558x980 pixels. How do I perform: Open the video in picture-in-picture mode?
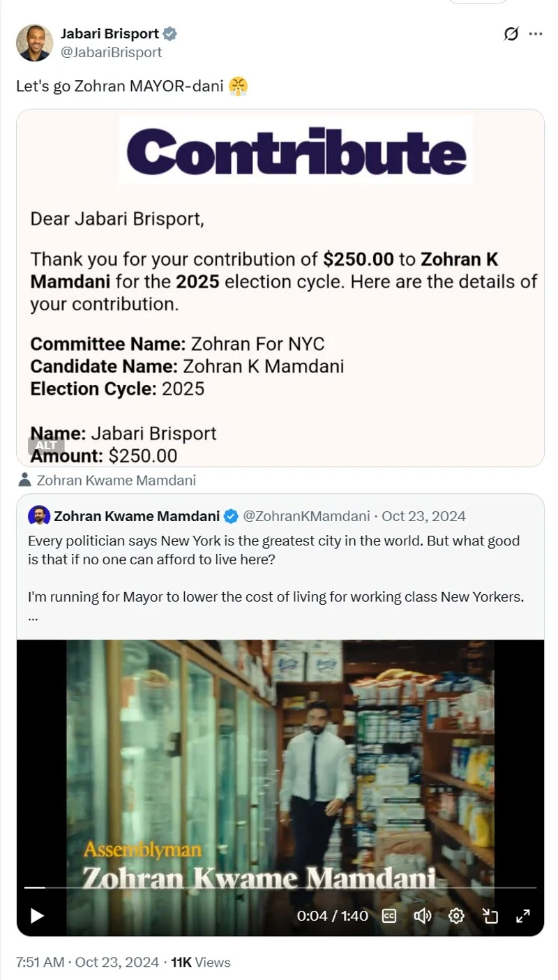point(490,916)
